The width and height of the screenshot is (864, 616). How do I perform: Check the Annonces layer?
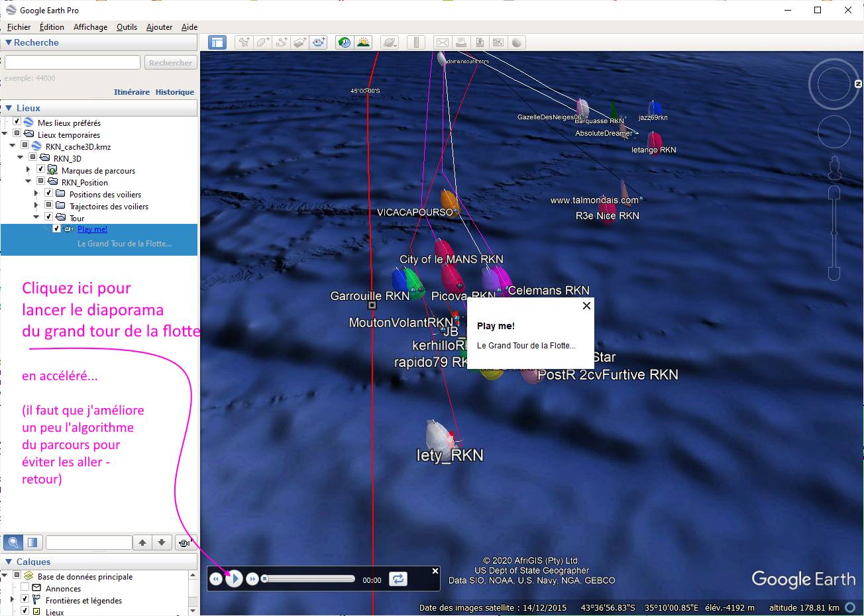click(25, 588)
